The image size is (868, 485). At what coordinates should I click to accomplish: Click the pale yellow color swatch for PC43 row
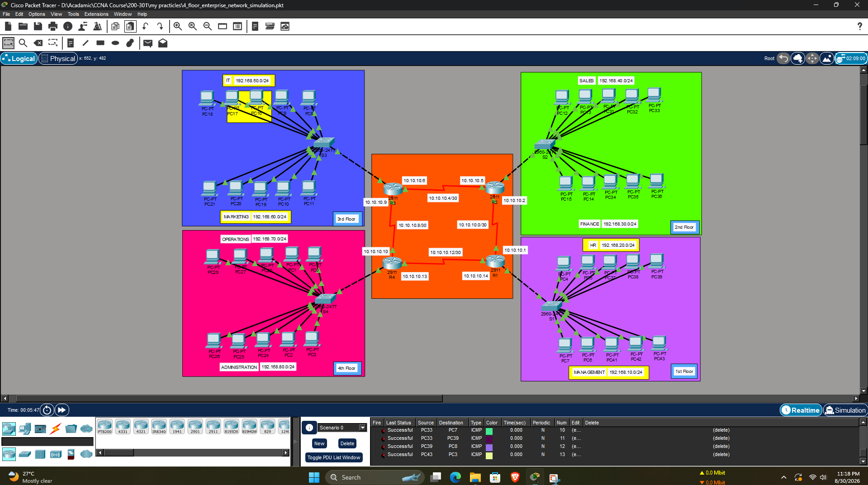point(489,455)
